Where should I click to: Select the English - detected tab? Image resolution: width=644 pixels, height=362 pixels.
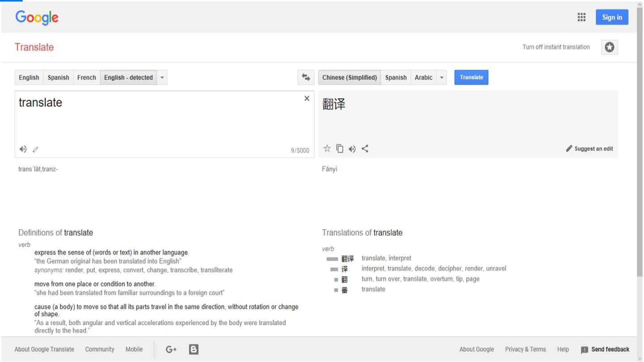(x=129, y=77)
